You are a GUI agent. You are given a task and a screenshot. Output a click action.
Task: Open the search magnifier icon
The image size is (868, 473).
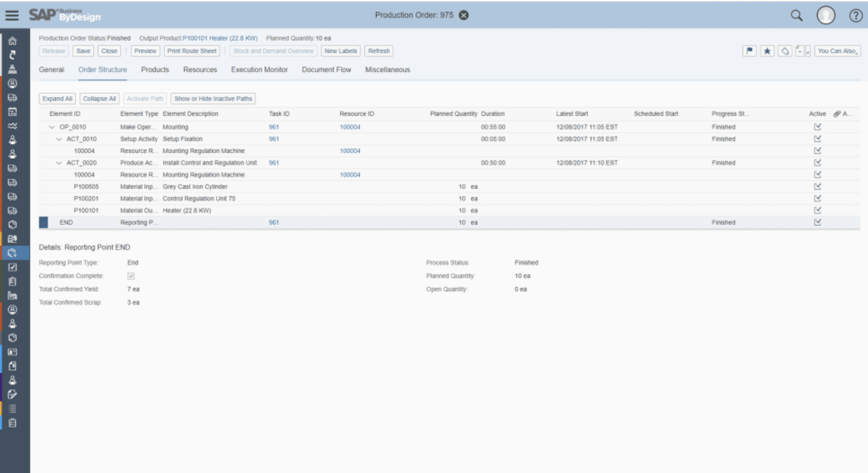coord(796,15)
